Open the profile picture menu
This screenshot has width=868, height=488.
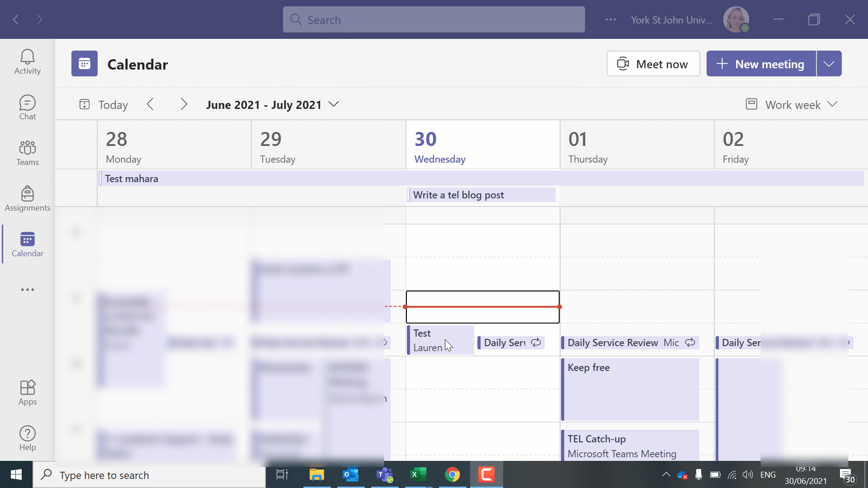tap(736, 19)
